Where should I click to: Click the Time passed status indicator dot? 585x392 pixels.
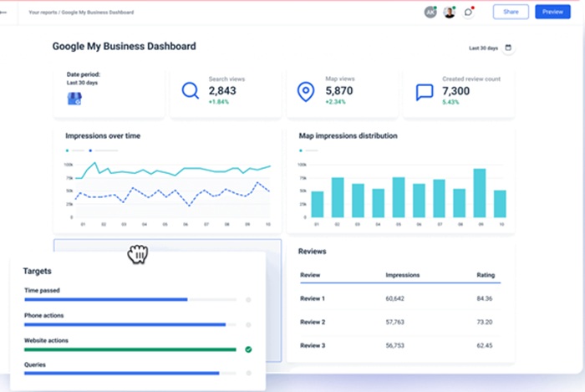point(248,299)
